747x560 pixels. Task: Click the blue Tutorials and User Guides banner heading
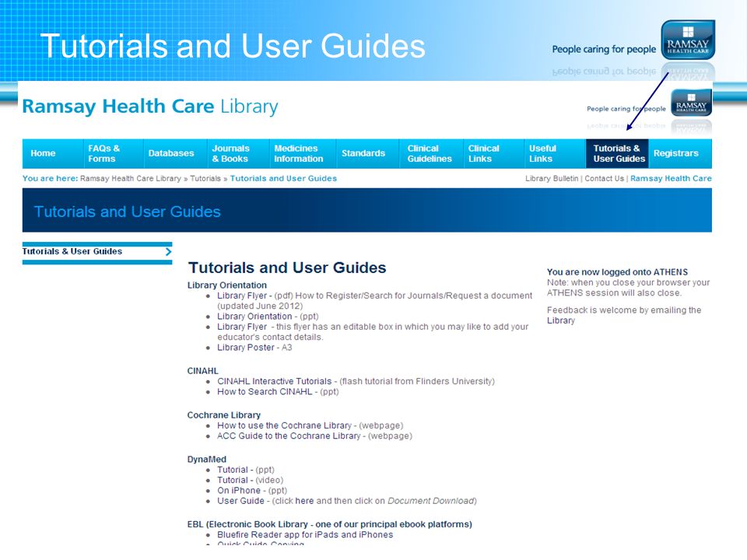[x=127, y=212]
